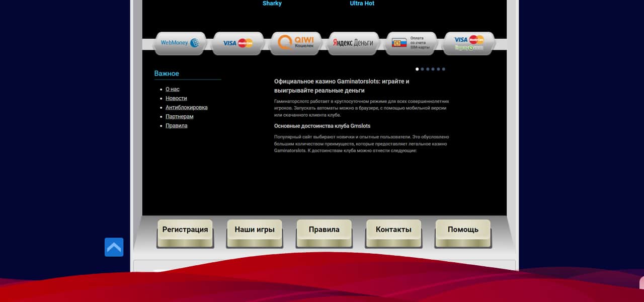
Task: Follow the Партнерам link
Action: pos(179,116)
